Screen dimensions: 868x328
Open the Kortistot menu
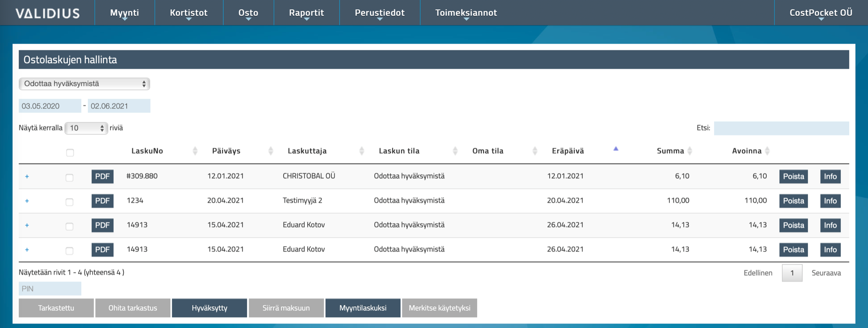coord(189,13)
